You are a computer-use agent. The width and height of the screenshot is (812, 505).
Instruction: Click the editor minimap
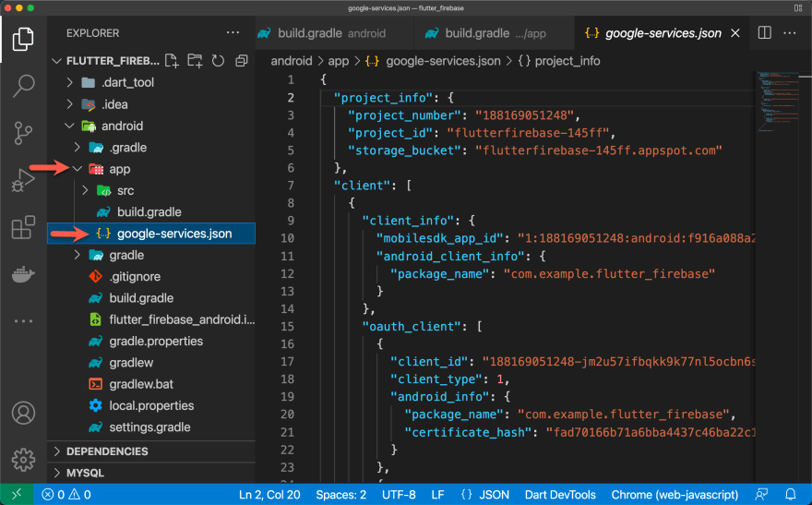coord(779,103)
